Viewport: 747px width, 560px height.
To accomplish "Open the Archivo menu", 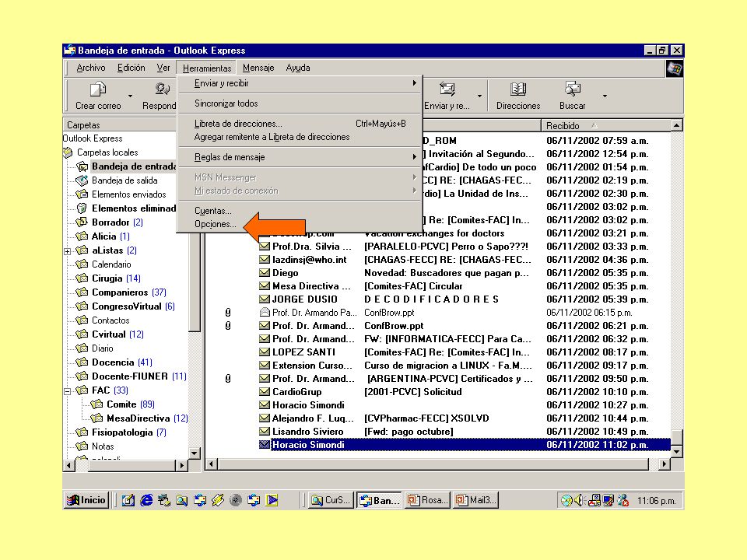I will (91, 68).
